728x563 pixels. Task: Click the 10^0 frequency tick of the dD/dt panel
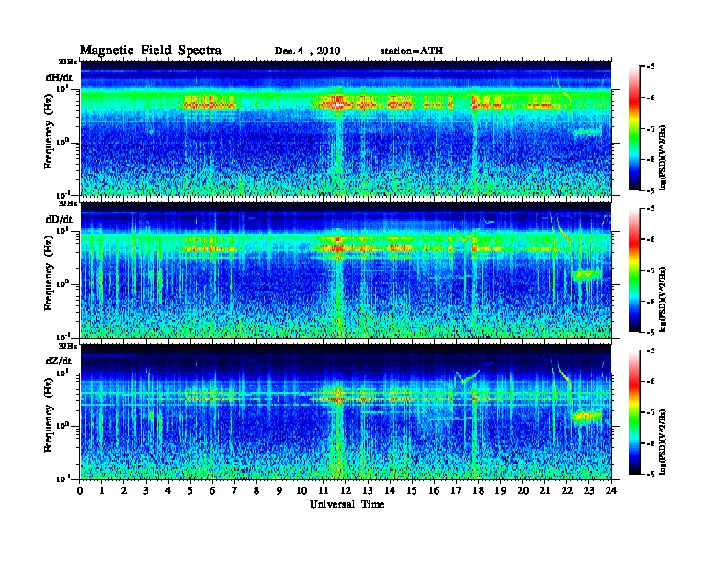(x=62, y=283)
